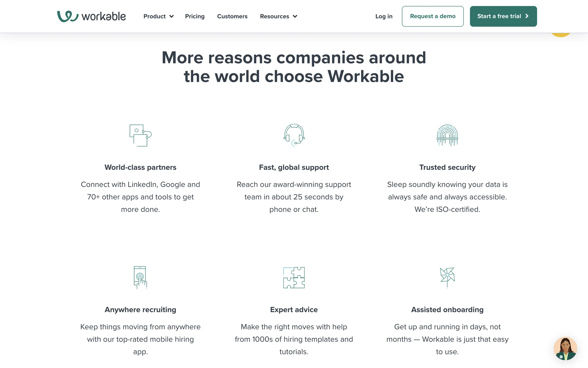Open the Pricing page
The image size is (588, 368).
pyautogui.click(x=195, y=16)
